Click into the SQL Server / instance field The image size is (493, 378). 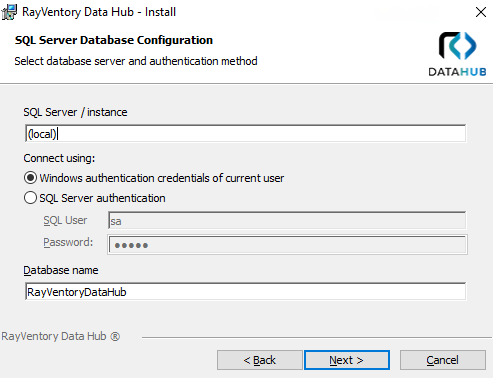click(245, 134)
